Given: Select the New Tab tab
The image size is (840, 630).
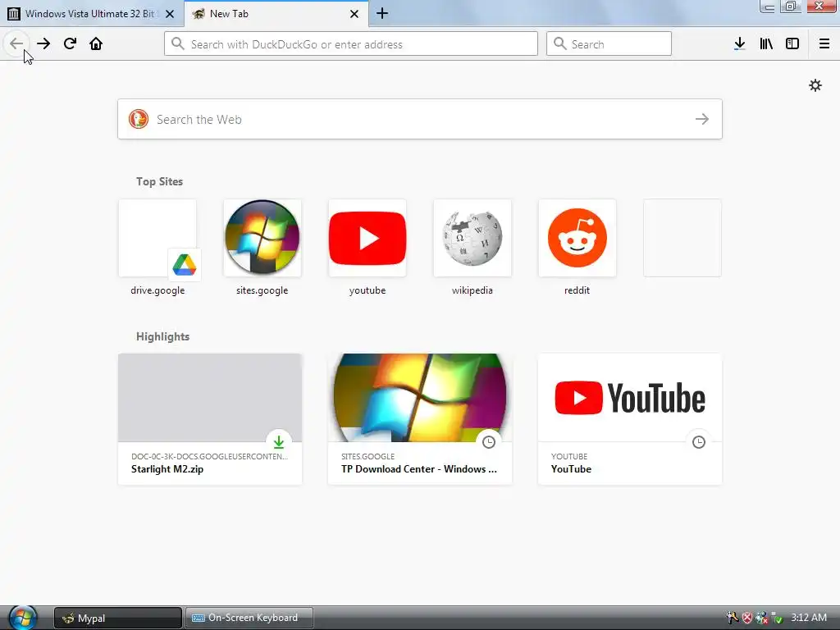Looking at the screenshot, I should (x=276, y=14).
